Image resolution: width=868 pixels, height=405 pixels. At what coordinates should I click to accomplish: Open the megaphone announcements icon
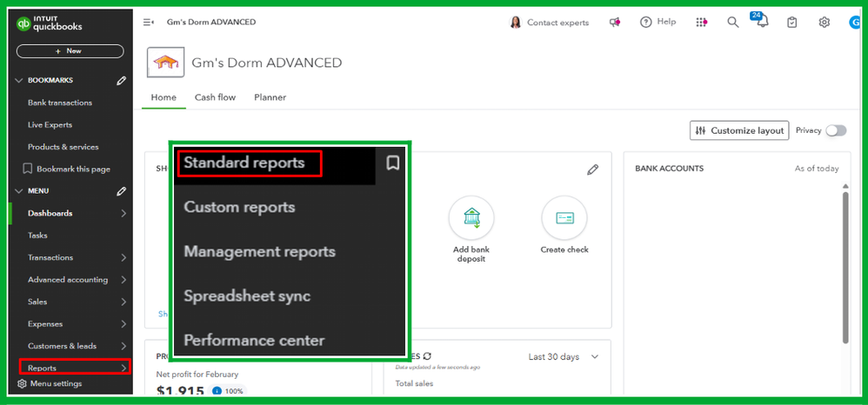pyautogui.click(x=614, y=22)
